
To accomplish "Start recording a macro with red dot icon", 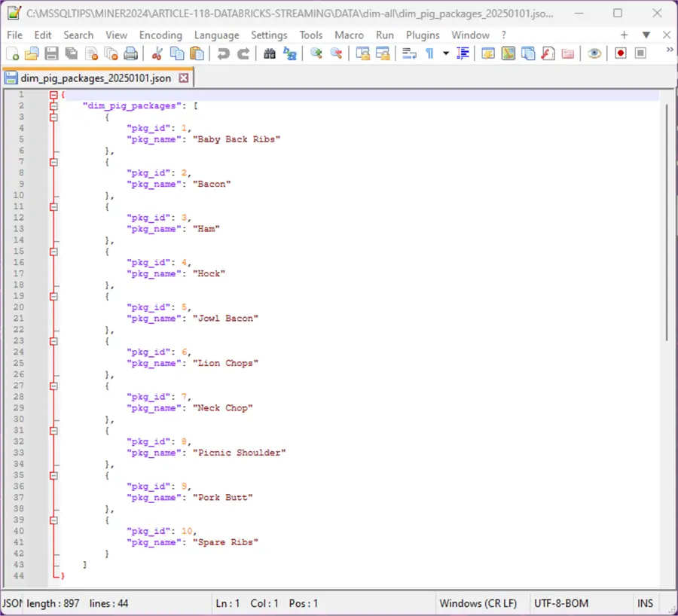I will 621,53.
